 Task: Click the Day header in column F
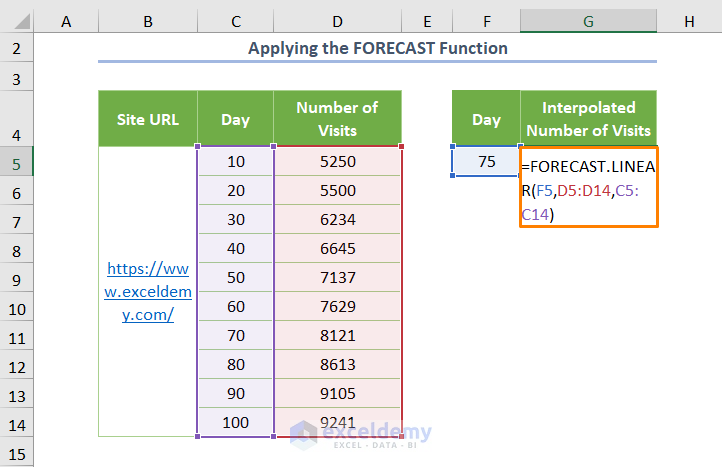(486, 119)
